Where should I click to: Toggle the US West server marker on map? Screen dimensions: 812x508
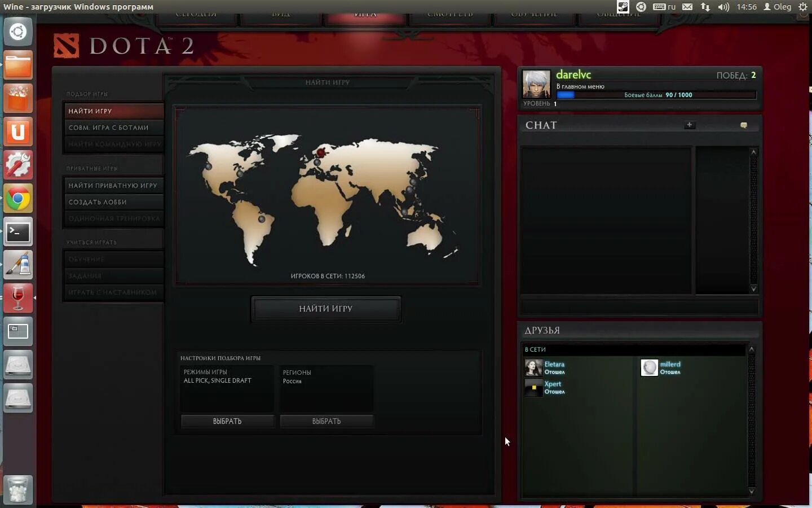[208, 166]
